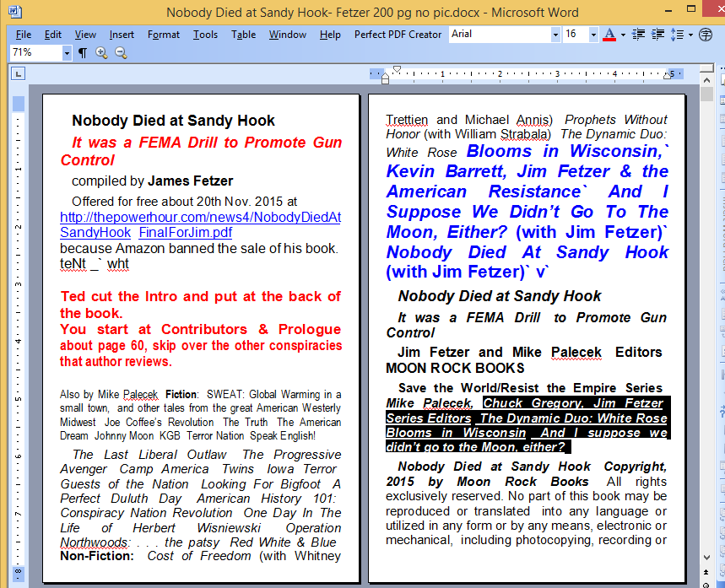Click 'Ted cut the Intro' red paragraph
Image resolution: width=725 pixels, height=588 pixels.
200,305
